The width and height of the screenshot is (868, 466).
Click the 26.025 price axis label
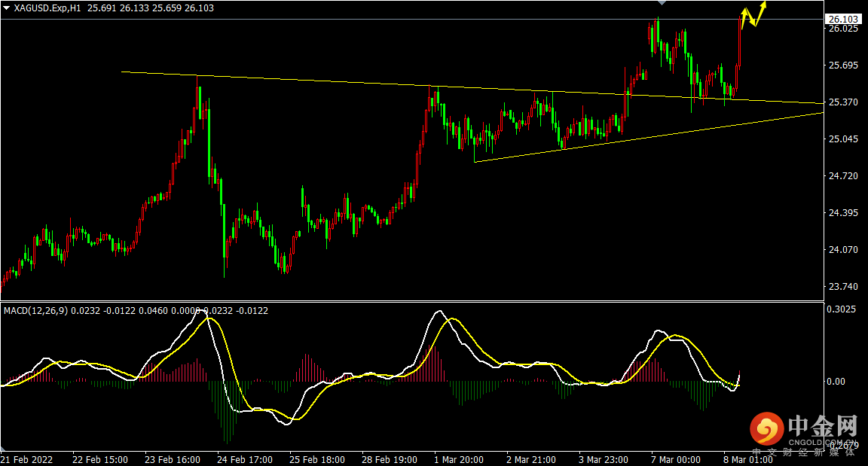click(843, 28)
